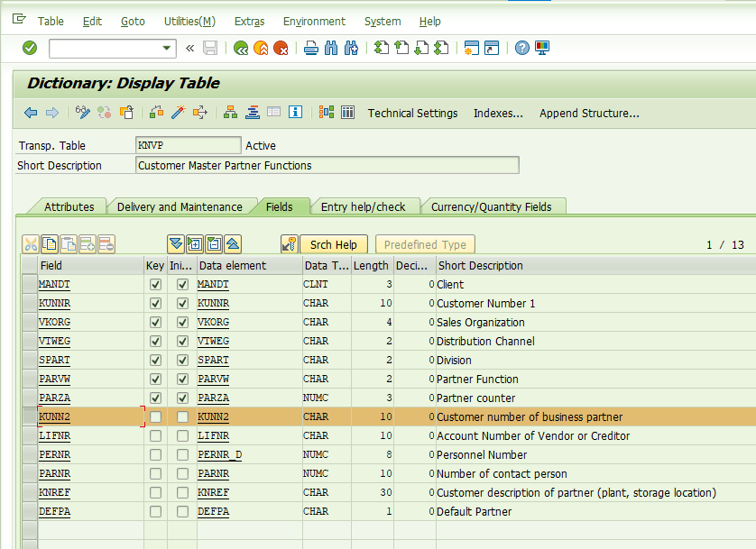Activate the search help key icon
Screen dimensions: 756x549
click(290, 243)
